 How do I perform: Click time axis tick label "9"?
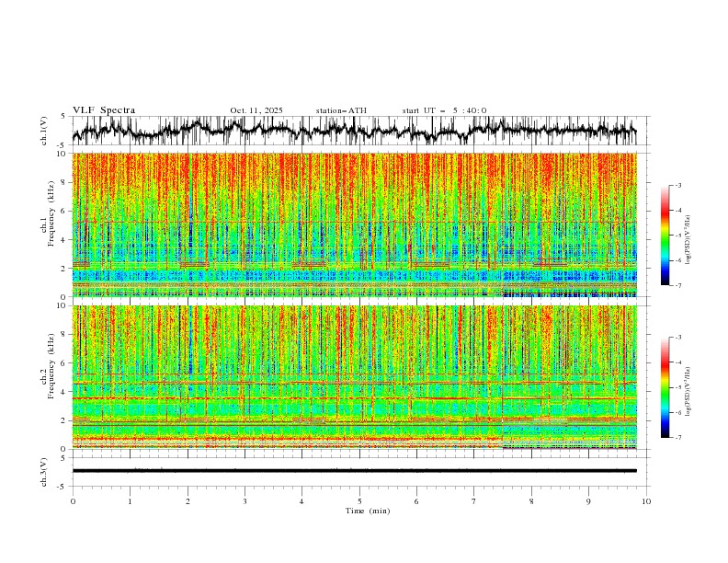click(588, 501)
